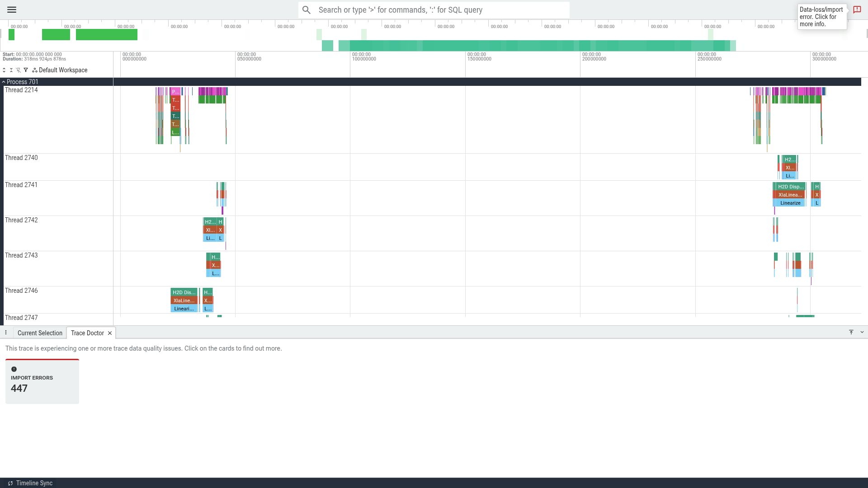The width and height of the screenshot is (868, 488).
Task: Select the H2D Dis... slice in Thread 2746
Action: click(x=184, y=292)
